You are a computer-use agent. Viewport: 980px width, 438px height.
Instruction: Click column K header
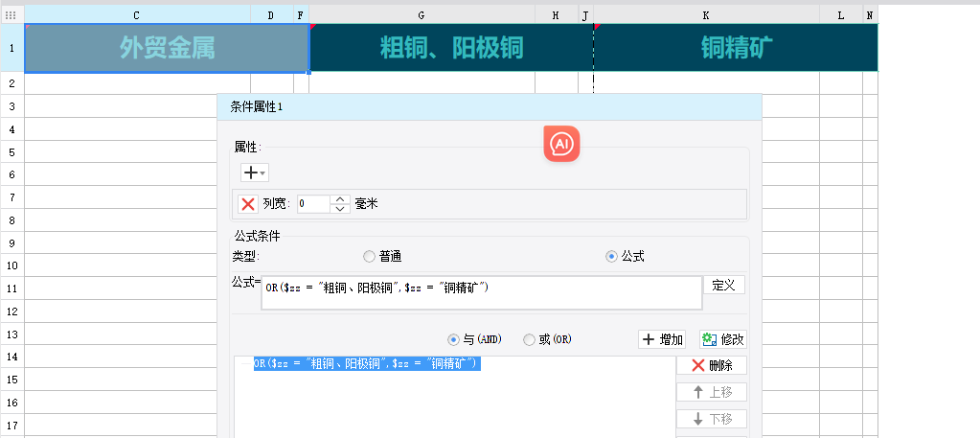pos(706,15)
